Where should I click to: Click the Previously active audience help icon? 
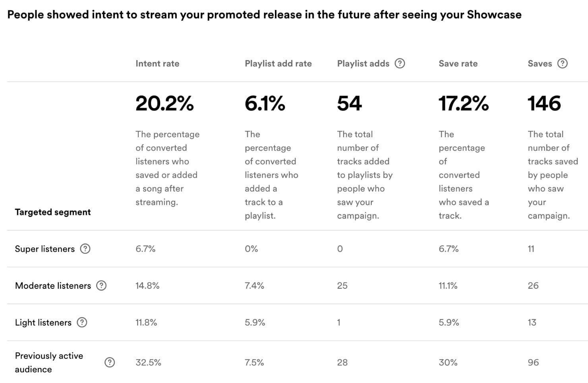[110, 362]
